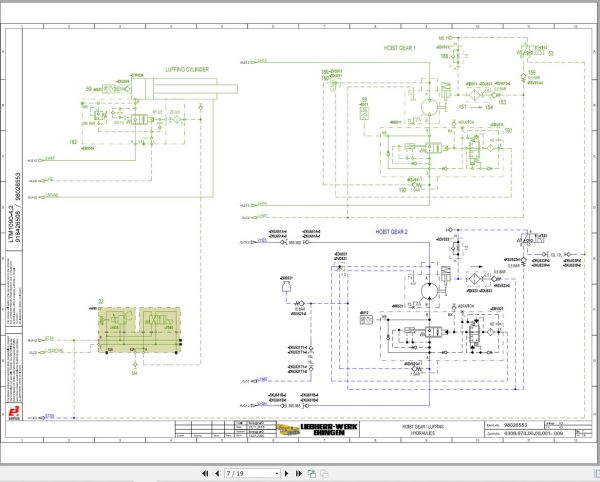This screenshot has height=482, width=600.
Task: Click the greyed-out next view icon
Action: (324, 474)
